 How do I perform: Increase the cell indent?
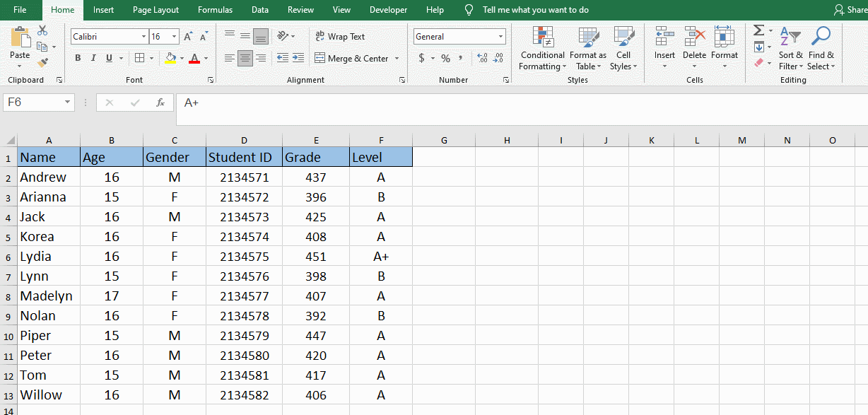coord(298,58)
